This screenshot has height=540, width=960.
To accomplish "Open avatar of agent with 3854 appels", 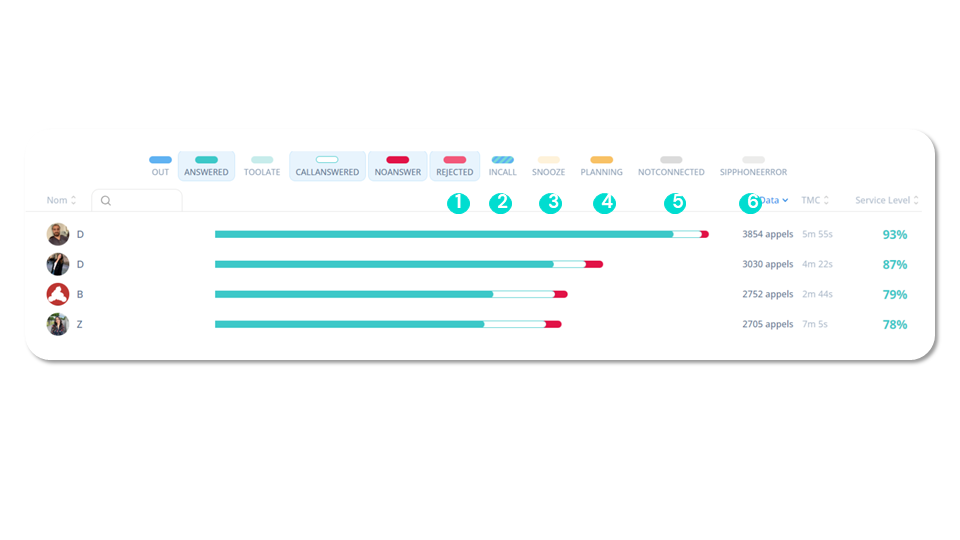I will click(58, 234).
